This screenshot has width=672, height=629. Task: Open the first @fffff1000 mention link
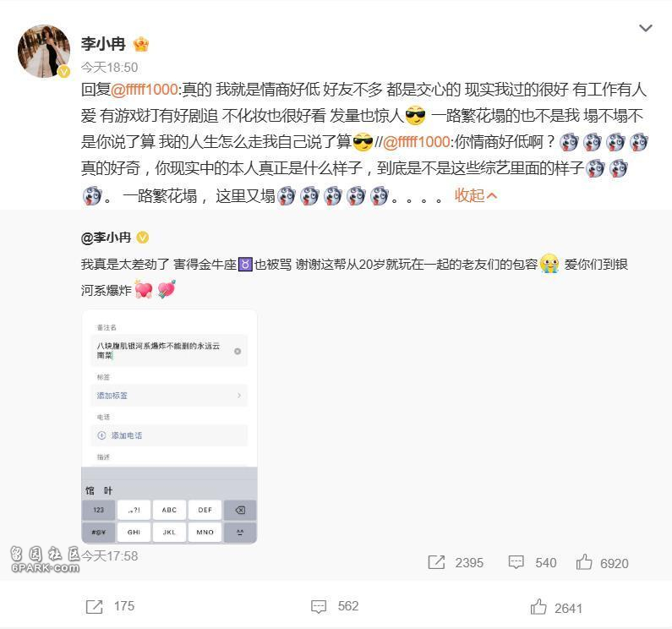[x=145, y=89]
